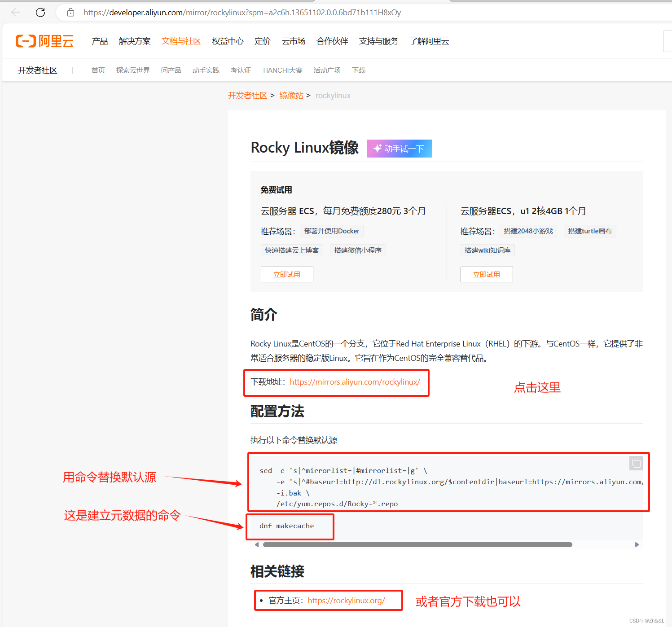Open the 支持与服务 menu

[379, 41]
